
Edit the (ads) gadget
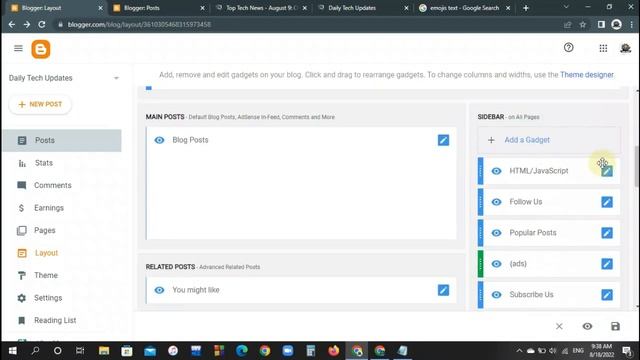pyautogui.click(x=607, y=264)
